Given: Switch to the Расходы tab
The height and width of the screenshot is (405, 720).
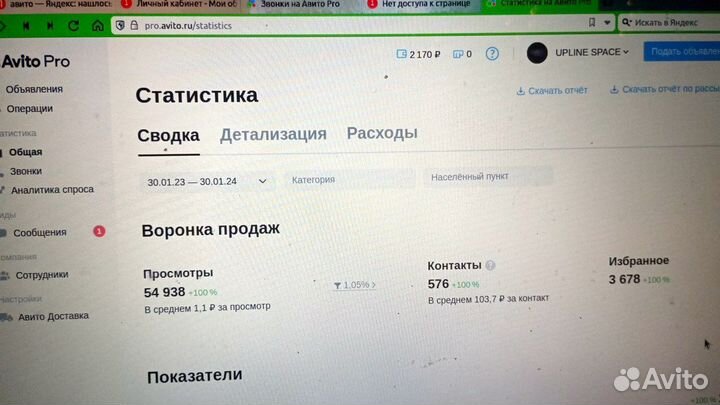Looking at the screenshot, I should [382, 133].
